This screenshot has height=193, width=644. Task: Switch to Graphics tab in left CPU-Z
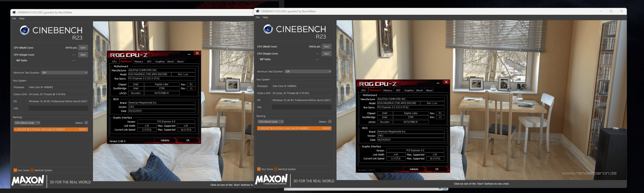click(x=160, y=62)
